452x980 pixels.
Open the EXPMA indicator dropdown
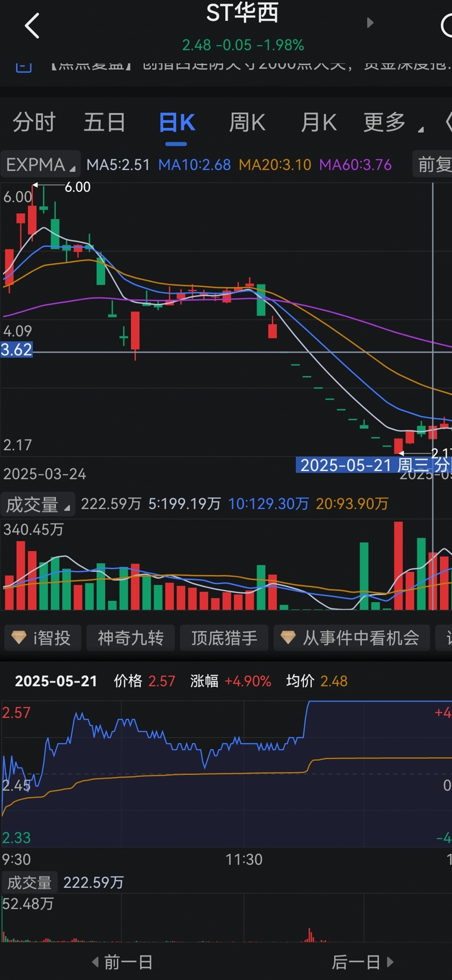pos(41,164)
